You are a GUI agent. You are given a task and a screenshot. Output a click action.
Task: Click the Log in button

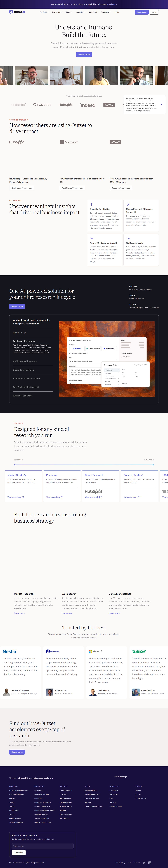154,12
